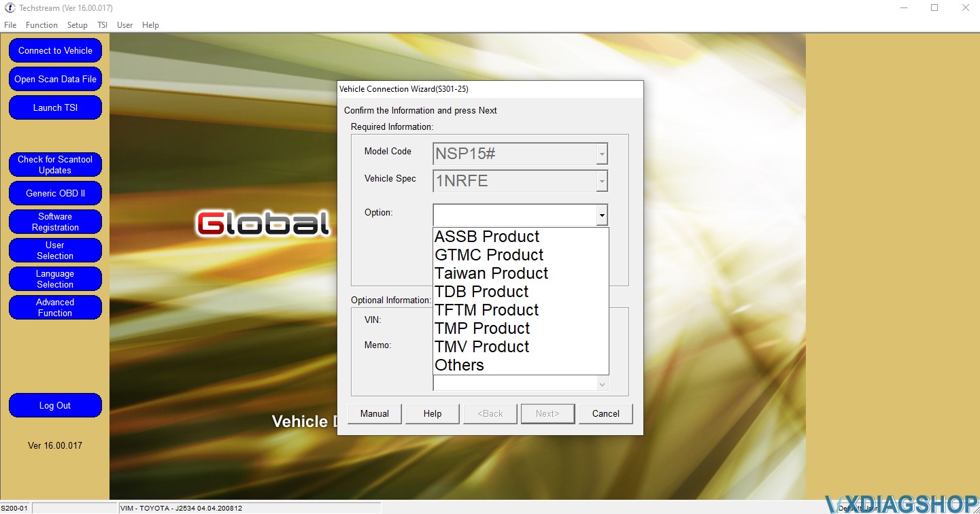Open the User menu
The width and height of the screenshot is (980, 514).
[125, 25]
